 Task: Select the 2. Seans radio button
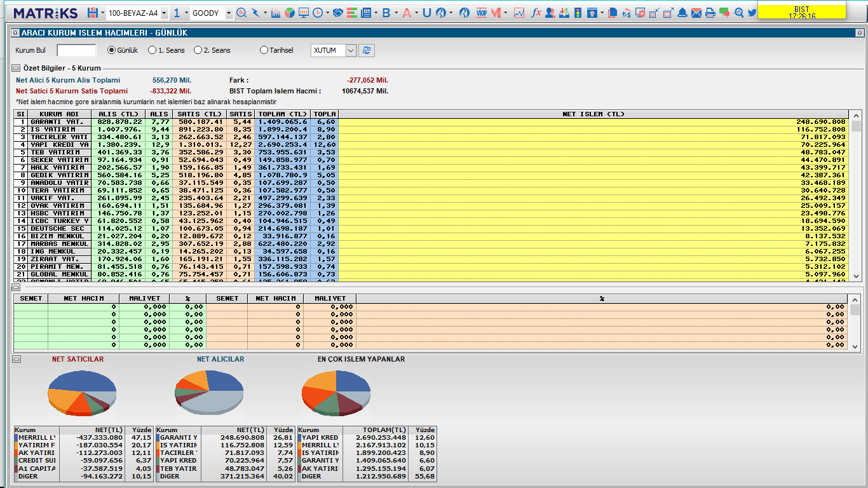click(x=198, y=50)
